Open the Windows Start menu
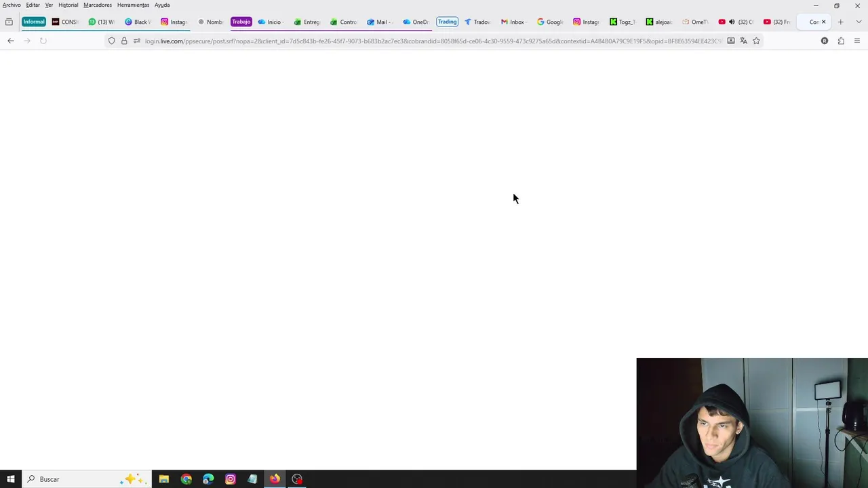The width and height of the screenshot is (868, 488). 11,479
